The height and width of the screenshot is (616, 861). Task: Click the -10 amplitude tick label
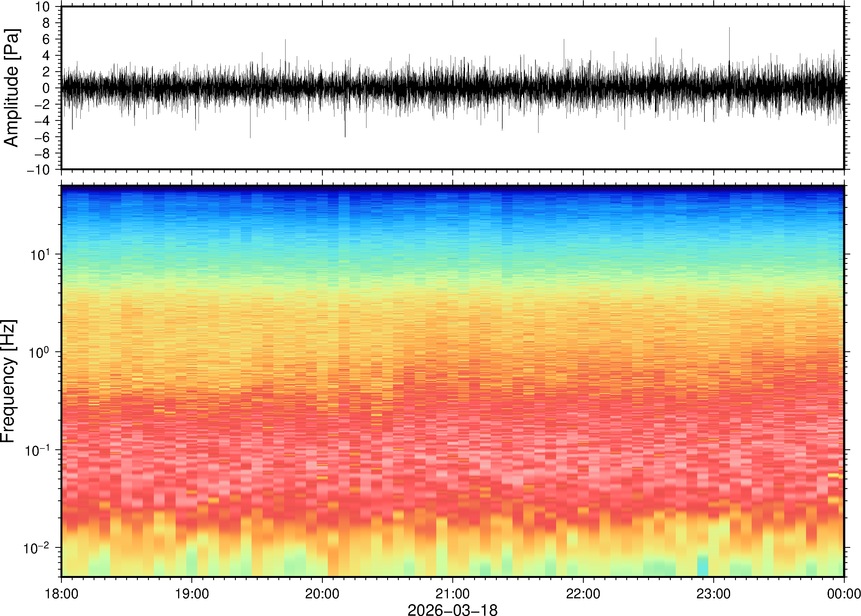point(38,169)
